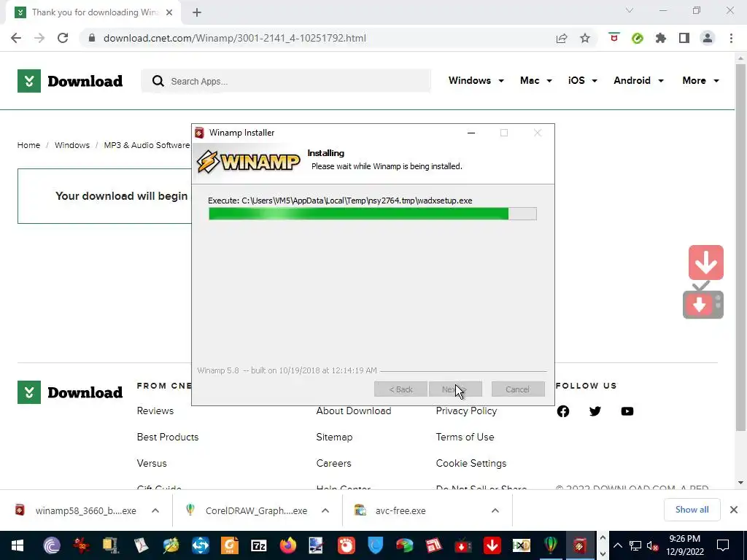Open Best Products footer link
The image size is (747, 560).
pos(168,437)
